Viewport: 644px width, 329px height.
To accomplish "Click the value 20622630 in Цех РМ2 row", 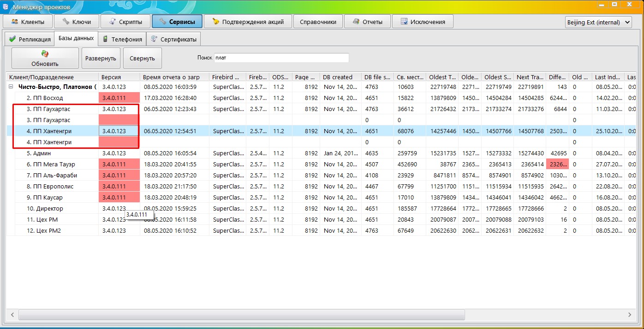I will pyautogui.click(x=443, y=231).
